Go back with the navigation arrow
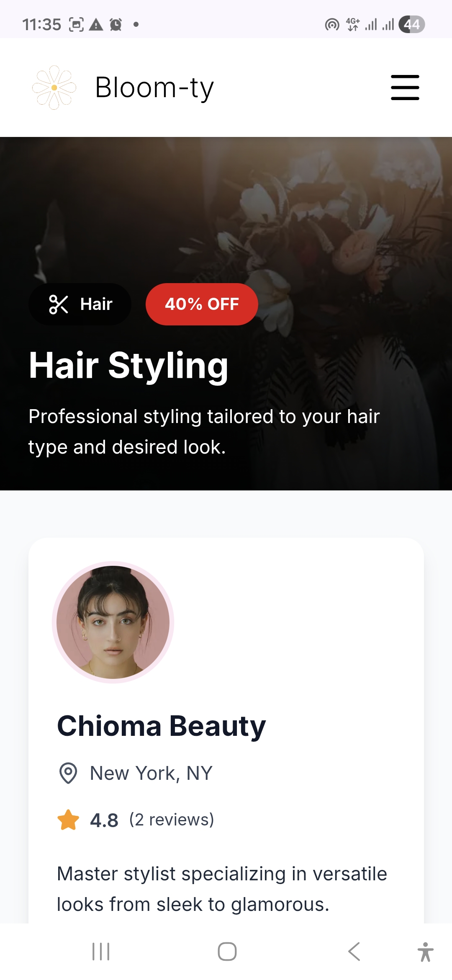Viewport: 452px width, 980px height. 354,952
